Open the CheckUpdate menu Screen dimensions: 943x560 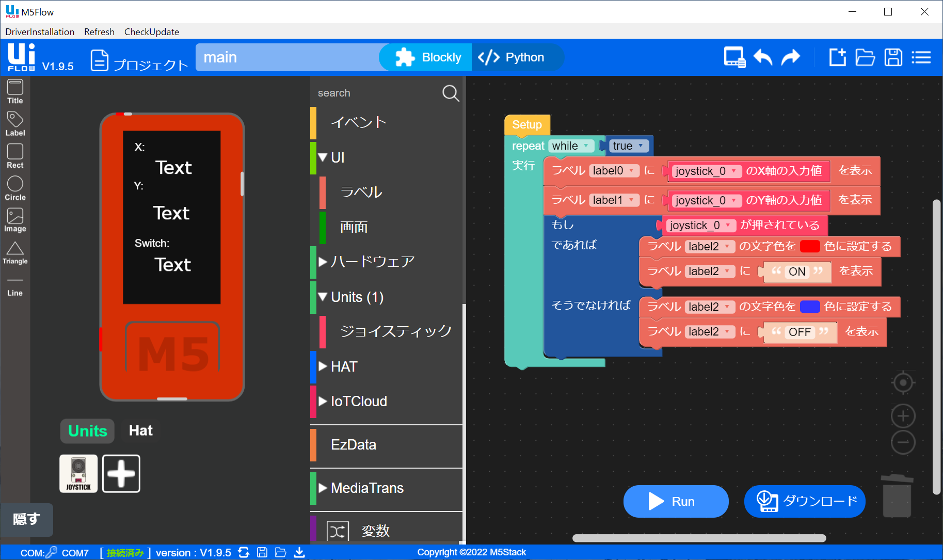click(151, 32)
